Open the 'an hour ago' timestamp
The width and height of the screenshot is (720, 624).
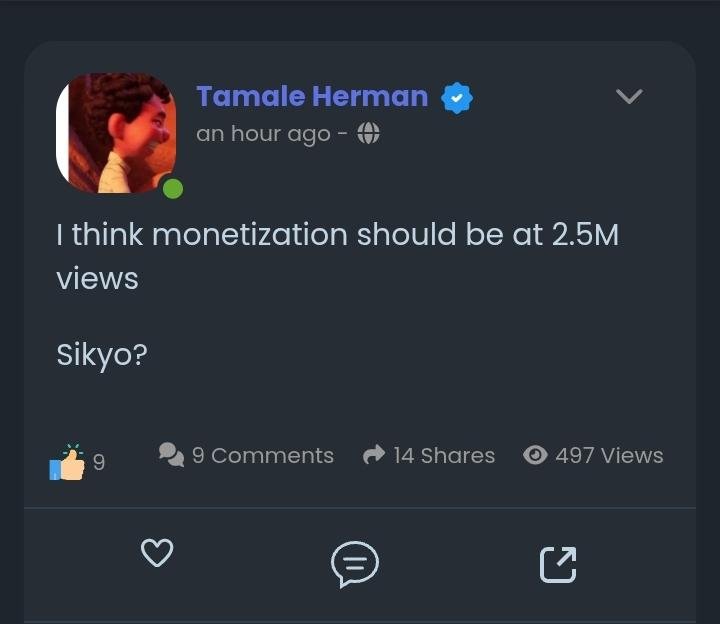[x=263, y=134]
